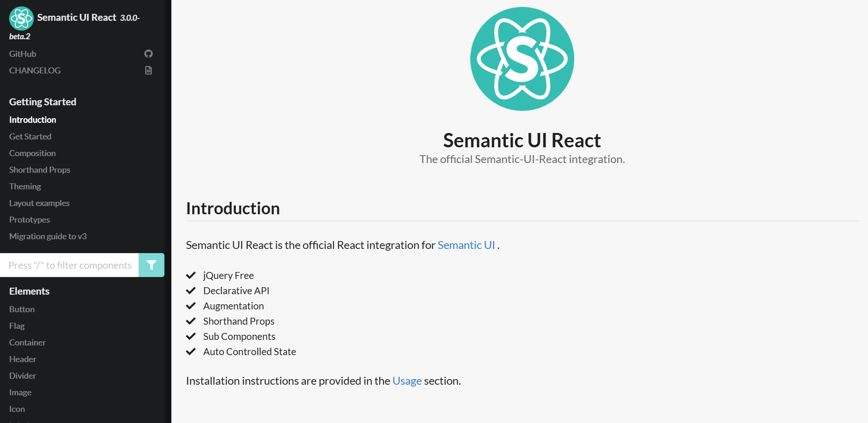
Task: Follow the Usage link for installation instructions
Action: pos(407,381)
